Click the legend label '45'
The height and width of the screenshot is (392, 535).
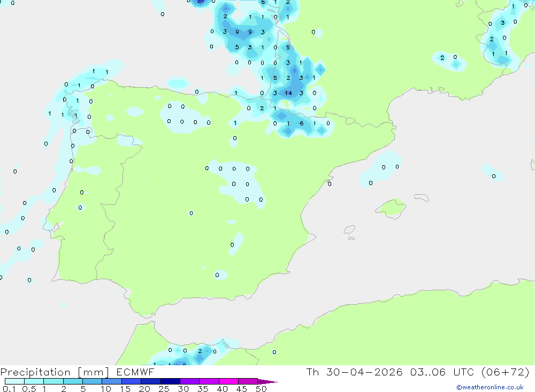[x=242, y=389]
